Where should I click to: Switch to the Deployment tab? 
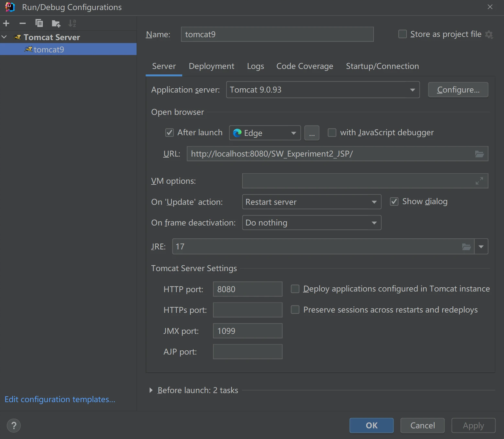tap(211, 66)
